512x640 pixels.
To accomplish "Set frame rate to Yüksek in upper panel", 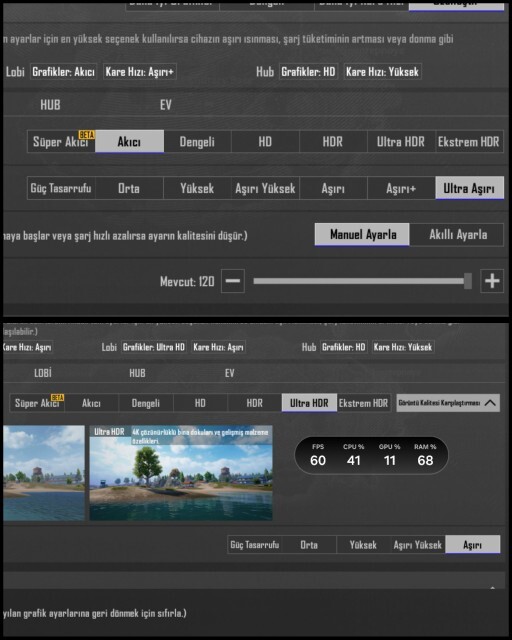I will pos(197,188).
